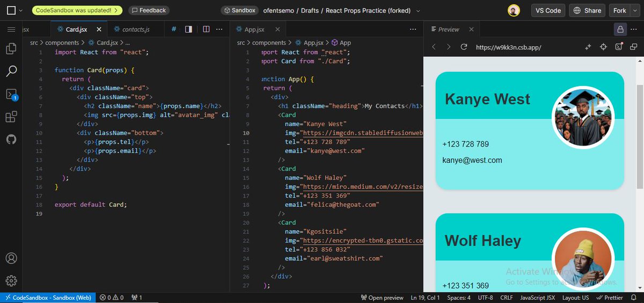
Task: Open the Extensions view in activity bar
Action: coord(11,117)
